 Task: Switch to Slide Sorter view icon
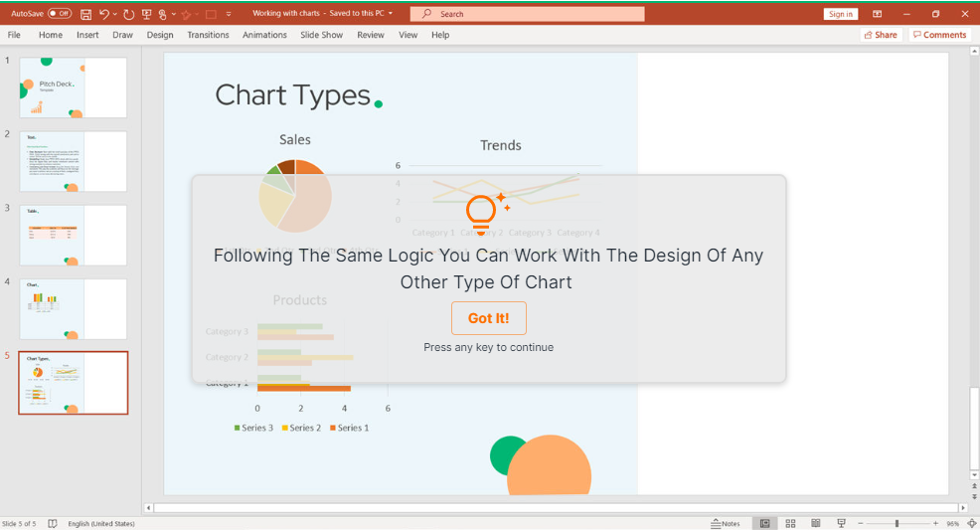790,523
